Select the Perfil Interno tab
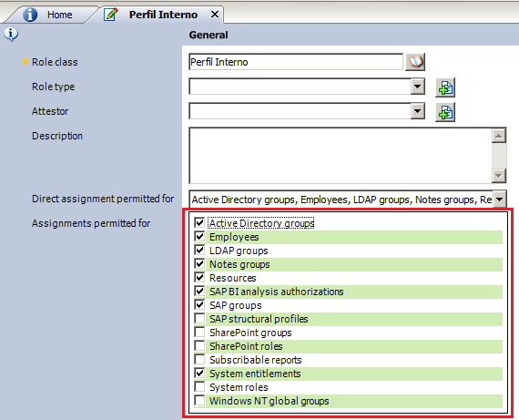 163,15
